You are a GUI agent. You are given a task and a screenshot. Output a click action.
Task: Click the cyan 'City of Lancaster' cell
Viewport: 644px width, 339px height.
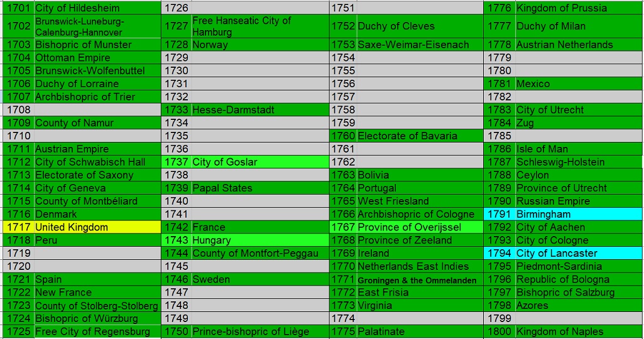pos(579,253)
